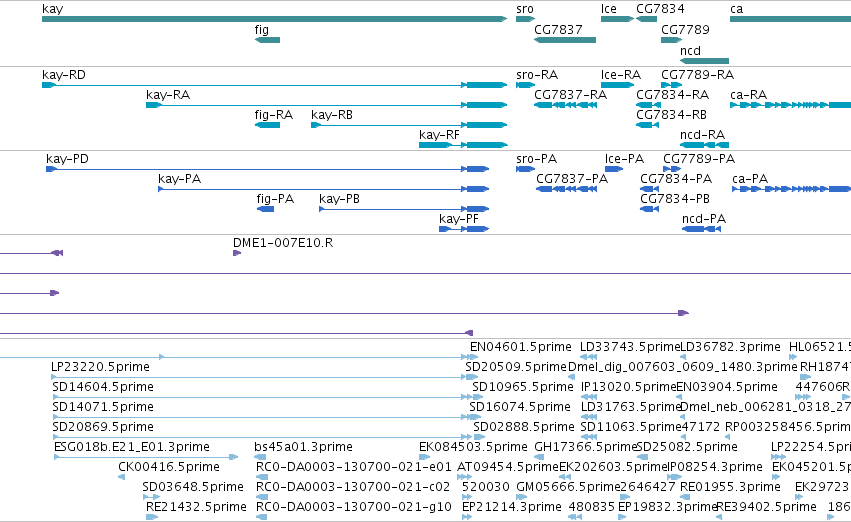
Task: Click EST SD14071.5prime
Action: [265, 417]
